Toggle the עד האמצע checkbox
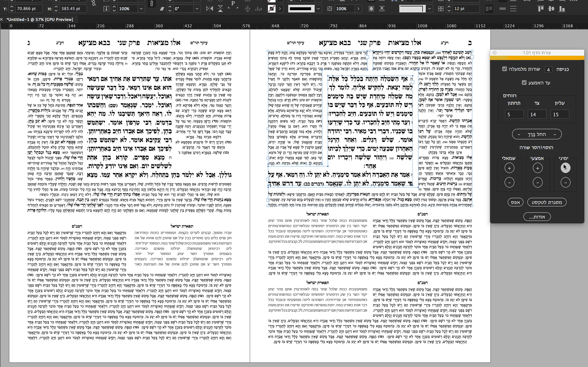 [524, 82]
